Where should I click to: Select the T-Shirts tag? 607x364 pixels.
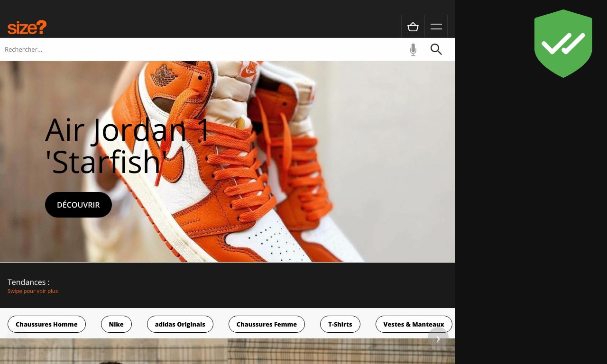[340, 324]
